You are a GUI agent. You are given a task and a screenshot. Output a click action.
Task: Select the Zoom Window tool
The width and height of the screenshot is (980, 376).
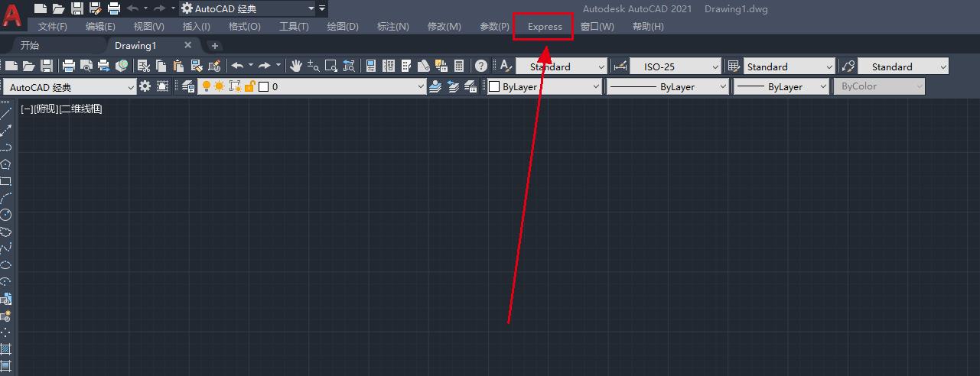(x=330, y=66)
